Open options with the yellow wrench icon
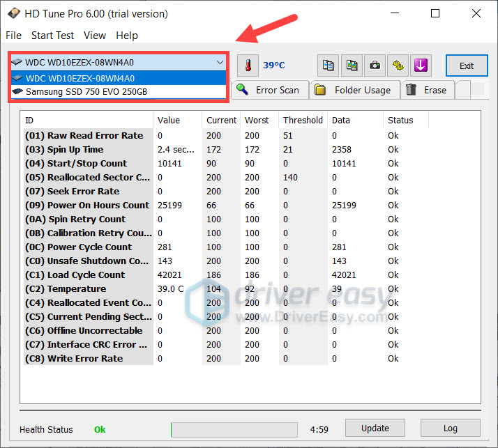Viewport: 498px width, 448px height. coord(398,65)
